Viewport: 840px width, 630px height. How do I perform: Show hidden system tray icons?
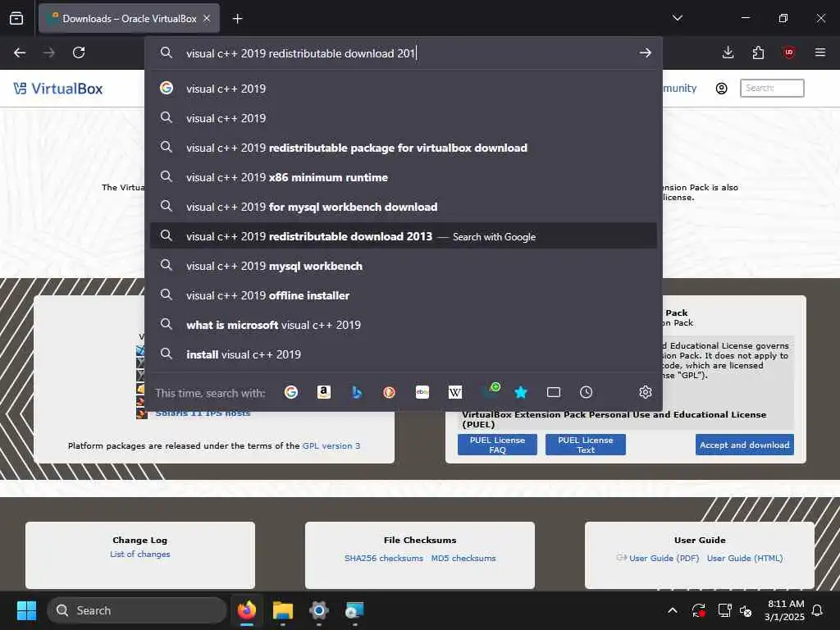coord(673,610)
